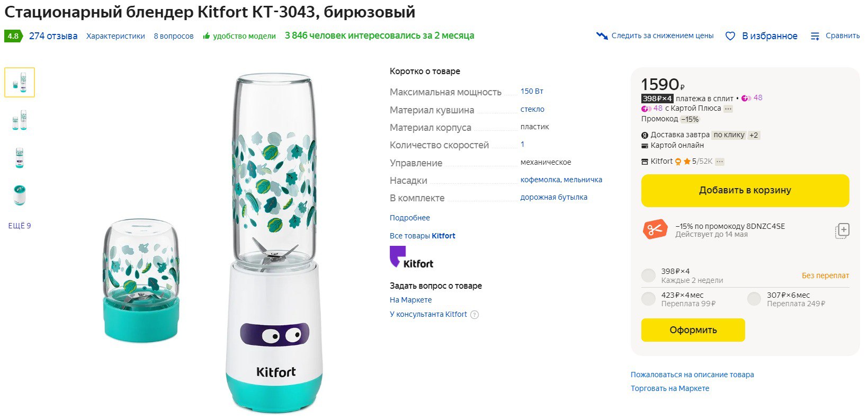This screenshot has width=868, height=418.
Task: Select the 423₽×4 months installment option
Action: click(x=648, y=299)
